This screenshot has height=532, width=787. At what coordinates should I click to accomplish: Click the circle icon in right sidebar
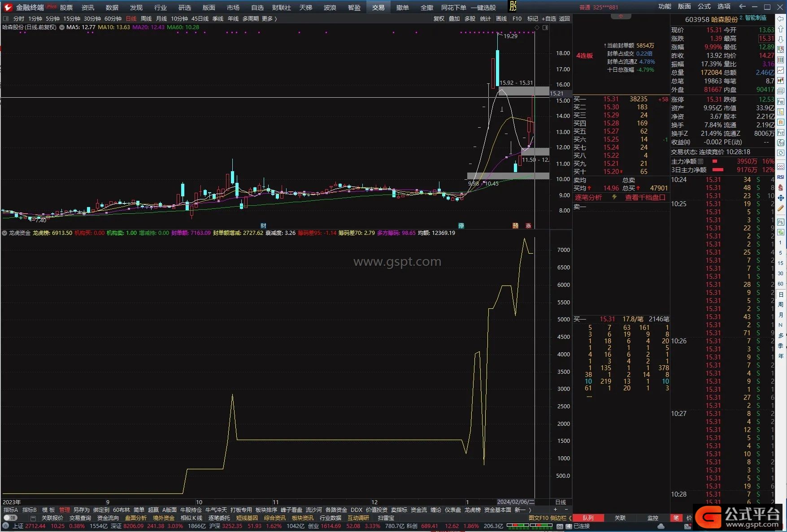coord(781,153)
